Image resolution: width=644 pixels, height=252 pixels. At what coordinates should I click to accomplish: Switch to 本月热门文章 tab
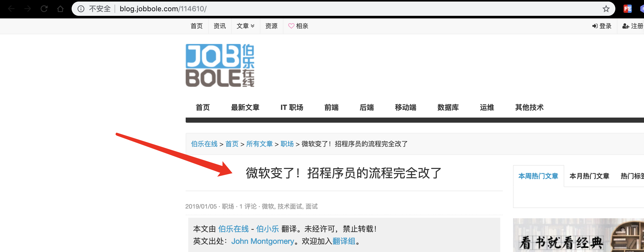pyautogui.click(x=590, y=176)
